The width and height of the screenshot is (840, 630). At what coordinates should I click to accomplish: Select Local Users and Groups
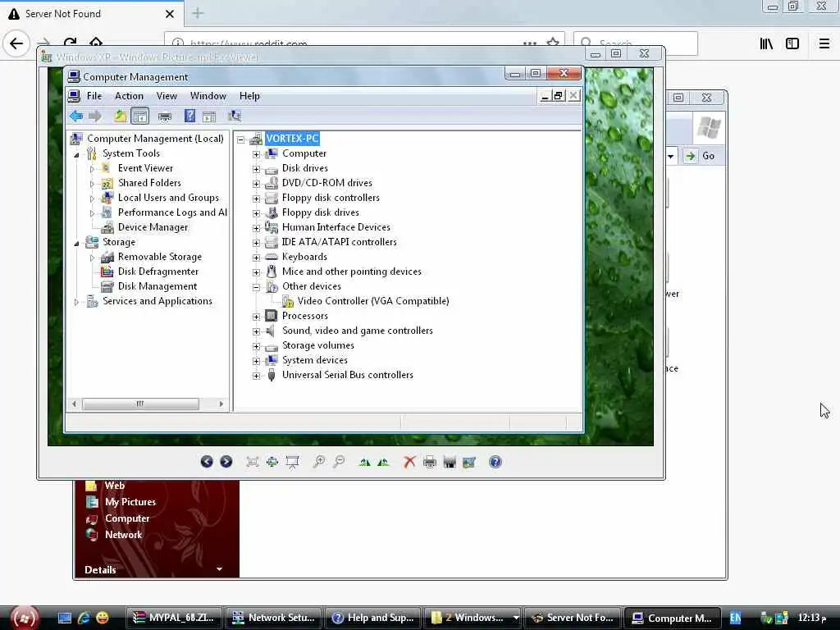(x=168, y=198)
